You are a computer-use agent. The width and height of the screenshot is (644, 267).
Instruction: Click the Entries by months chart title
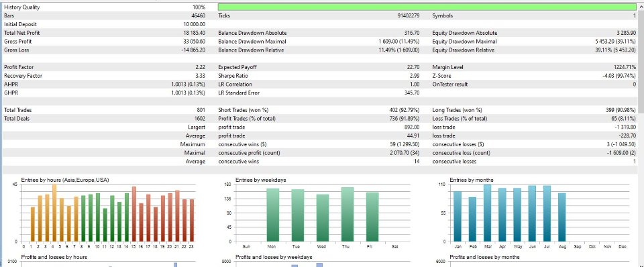pos(472,180)
